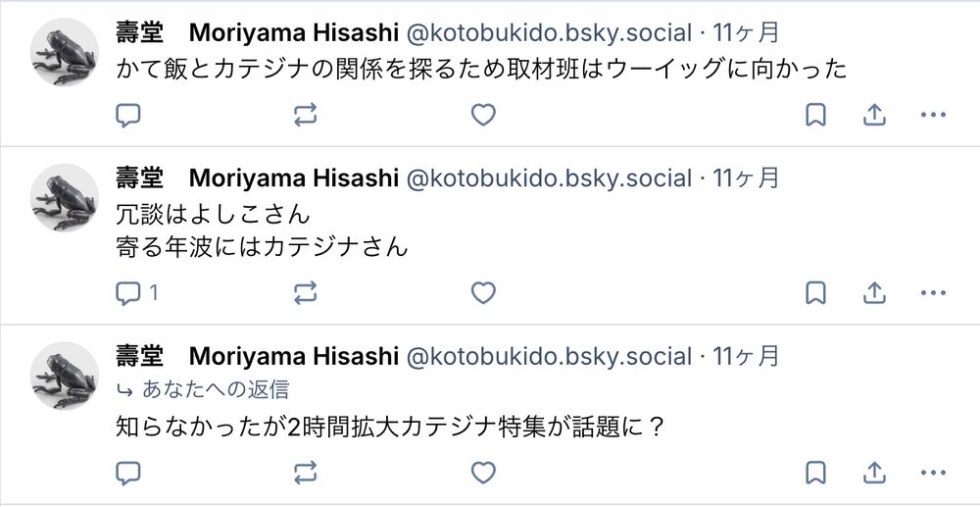The image size is (980, 507).
Task: Open the frog avatar on the first post
Action: (65, 52)
